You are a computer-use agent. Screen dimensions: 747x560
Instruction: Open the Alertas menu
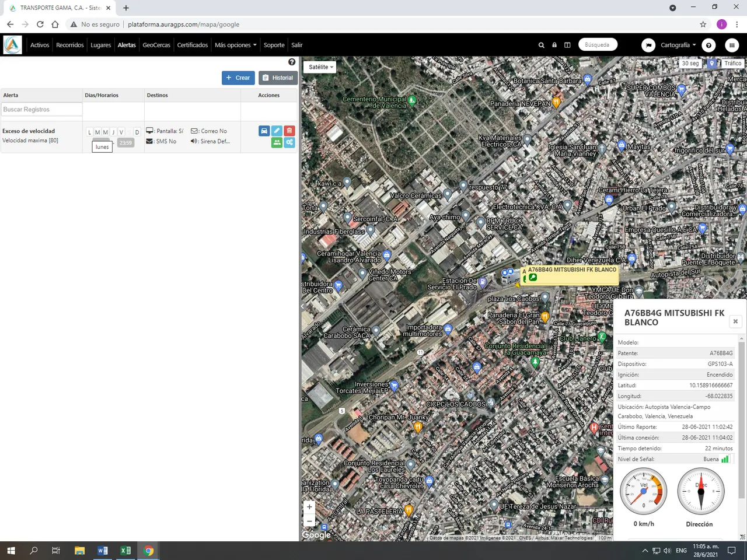[127, 45]
